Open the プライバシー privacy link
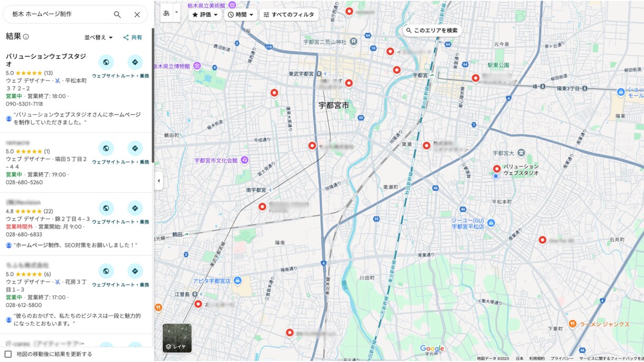 pos(562,358)
